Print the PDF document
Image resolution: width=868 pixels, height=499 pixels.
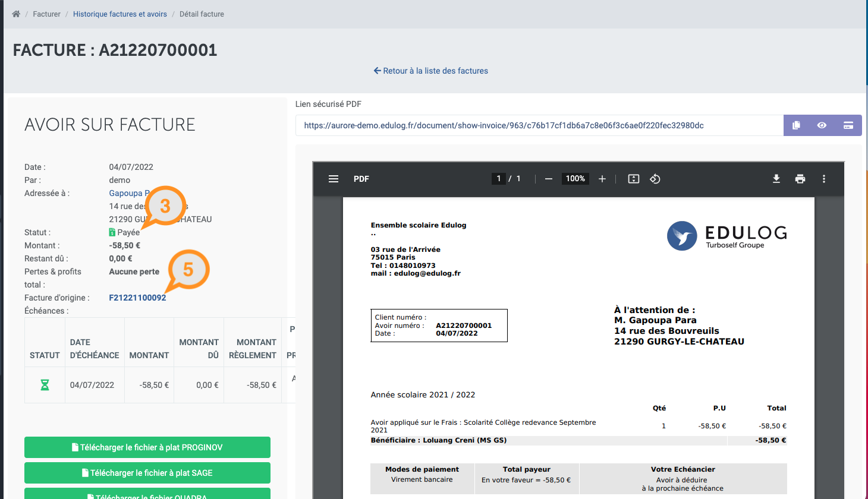click(800, 179)
